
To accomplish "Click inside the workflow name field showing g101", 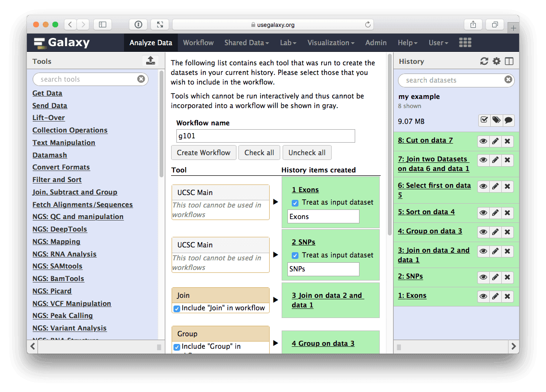I will point(265,136).
